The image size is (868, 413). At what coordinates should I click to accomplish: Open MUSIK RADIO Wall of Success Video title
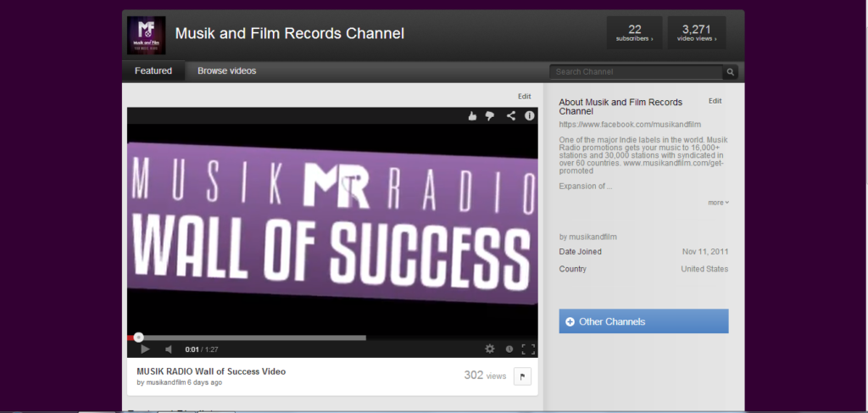pos(211,371)
